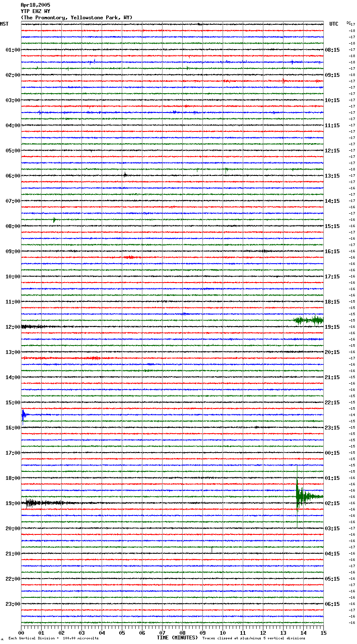Select the 03:00 MST row label

pos(13,100)
